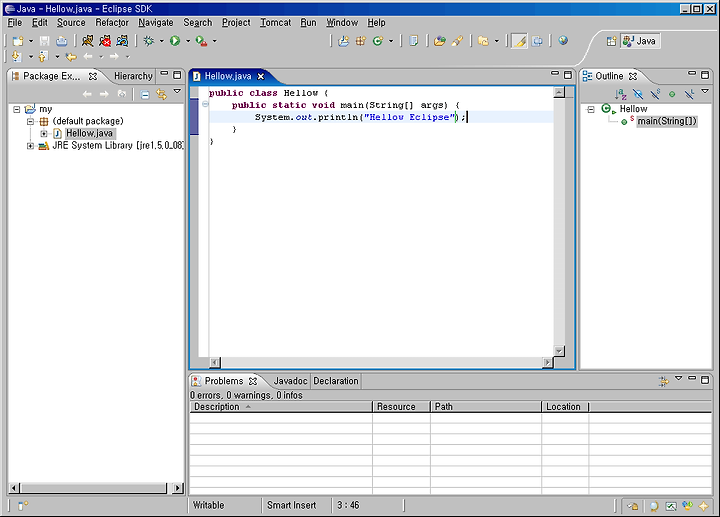The width and height of the screenshot is (720, 517).
Task: Click the fast view icon in status bar
Action: (22, 506)
